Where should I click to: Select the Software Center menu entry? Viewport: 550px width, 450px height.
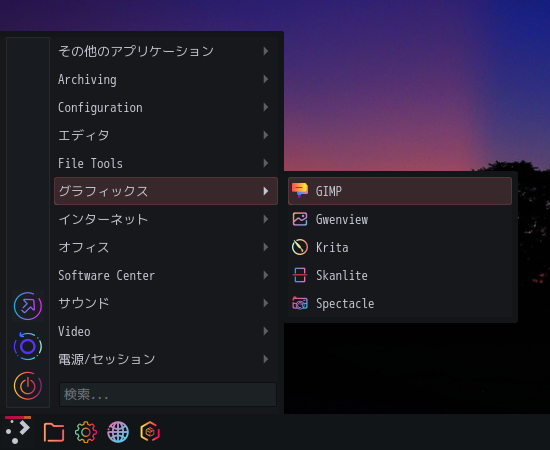166,275
